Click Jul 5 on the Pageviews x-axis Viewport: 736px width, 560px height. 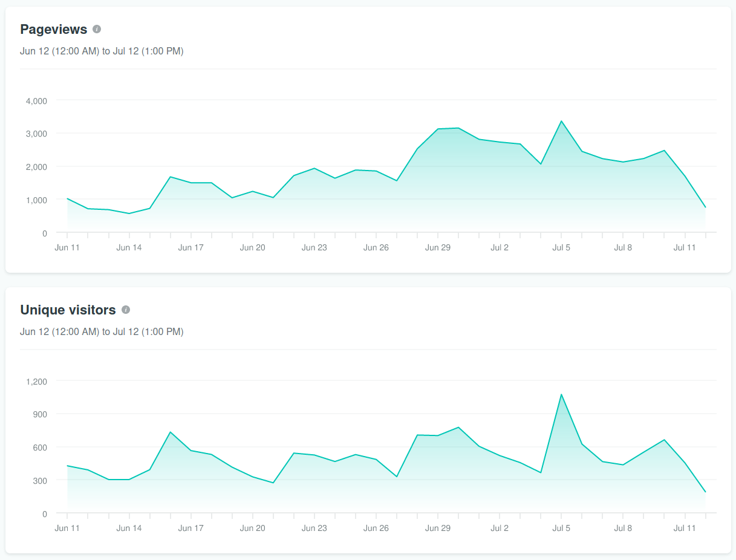[x=561, y=247]
